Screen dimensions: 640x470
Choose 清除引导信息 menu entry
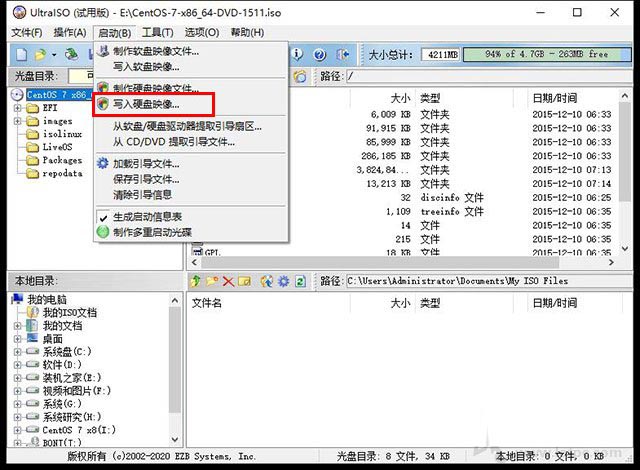pos(191,195)
